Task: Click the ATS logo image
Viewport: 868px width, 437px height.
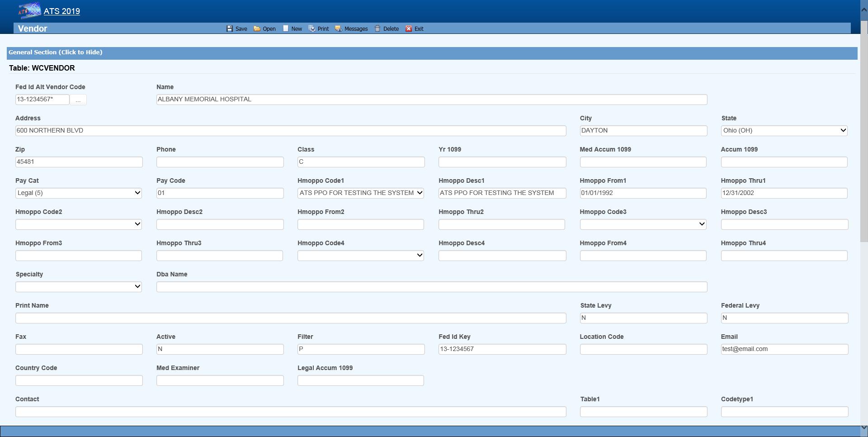Action: 29,10
